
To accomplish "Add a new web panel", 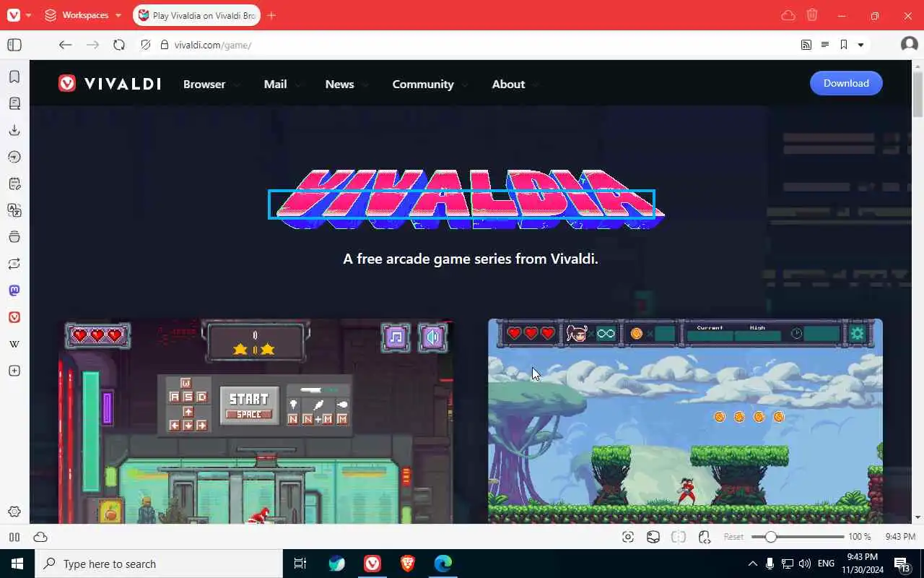I will click(14, 371).
